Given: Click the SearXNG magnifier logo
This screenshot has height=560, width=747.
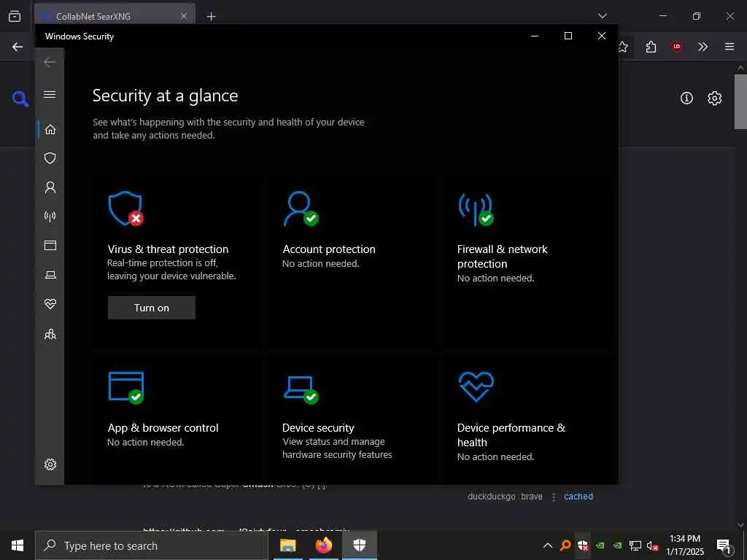Looking at the screenshot, I should [x=20, y=98].
